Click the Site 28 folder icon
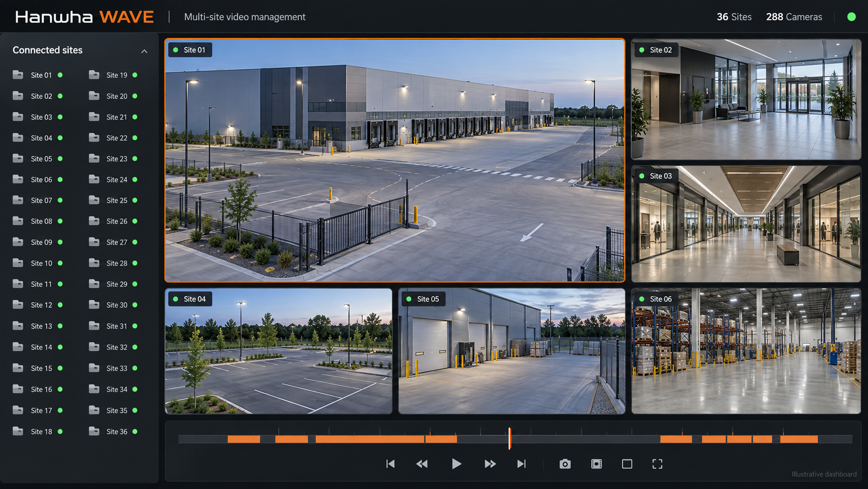The height and width of the screenshot is (489, 868). (x=94, y=263)
